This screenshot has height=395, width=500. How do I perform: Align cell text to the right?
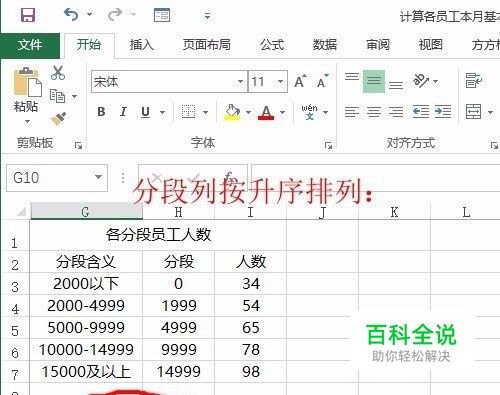pos(396,112)
